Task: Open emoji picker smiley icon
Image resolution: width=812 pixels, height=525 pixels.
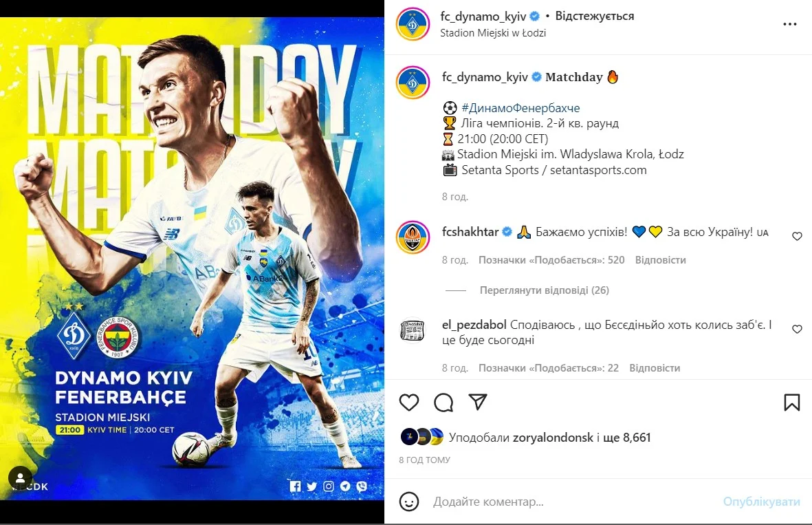Action: [409, 502]
